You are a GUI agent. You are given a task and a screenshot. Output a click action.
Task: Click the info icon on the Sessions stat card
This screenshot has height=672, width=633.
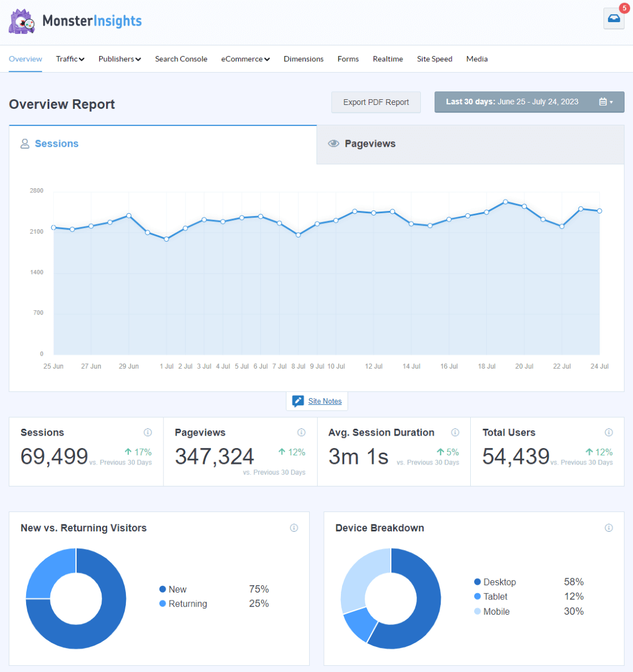click(x=148, y=432)
